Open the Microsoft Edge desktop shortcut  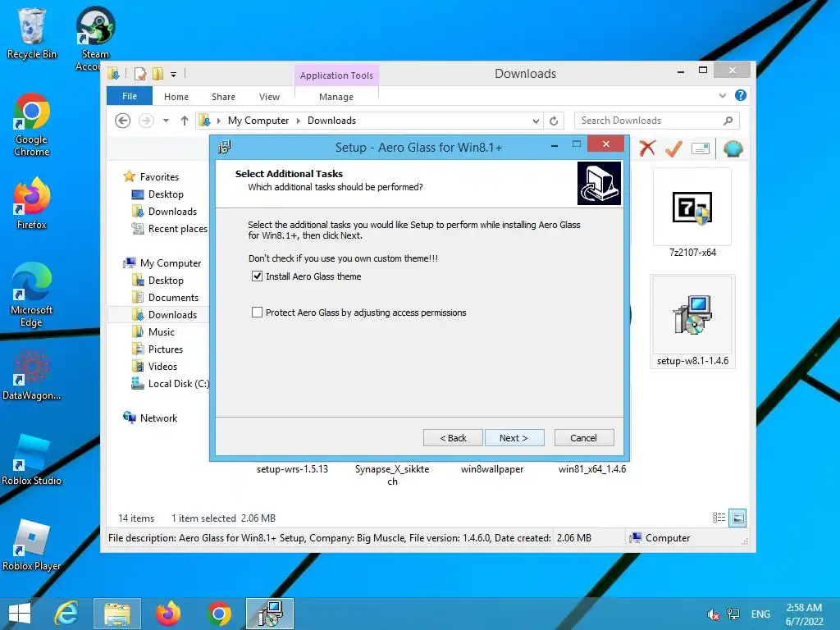coord(32,294)
